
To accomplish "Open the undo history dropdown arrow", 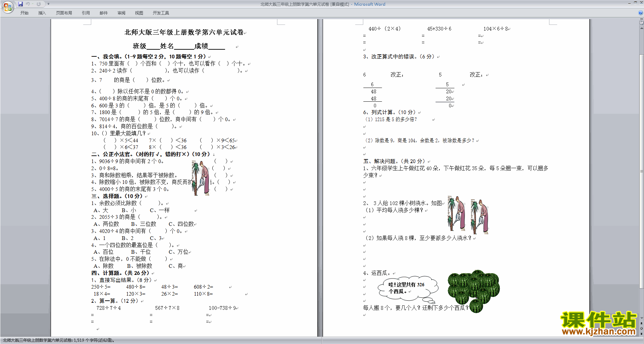I will pyautogui.click(x=32, y=4).
